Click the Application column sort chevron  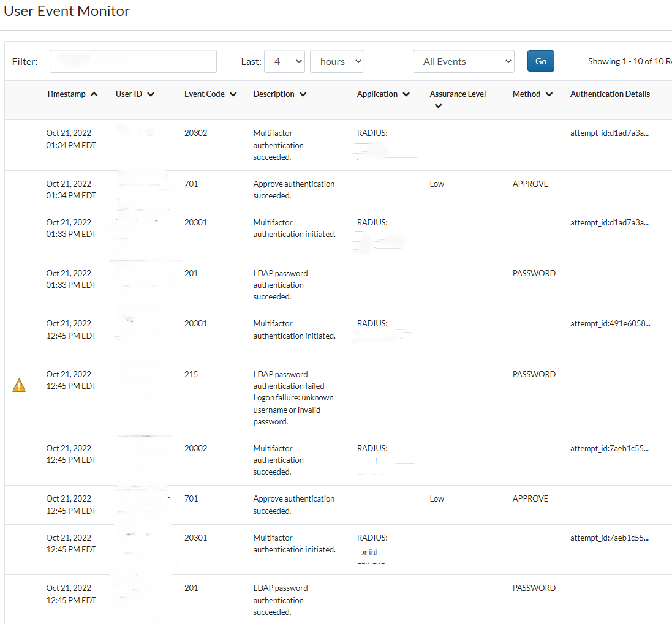(406, 94)
